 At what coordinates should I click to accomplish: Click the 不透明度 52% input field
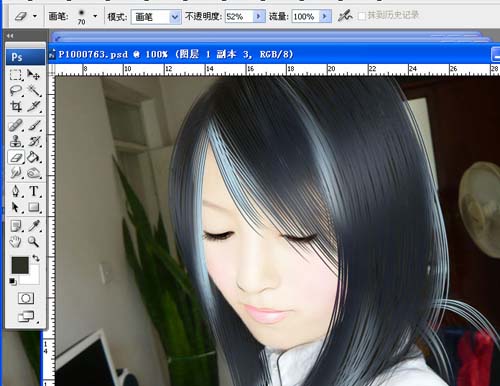pos(239,16)
